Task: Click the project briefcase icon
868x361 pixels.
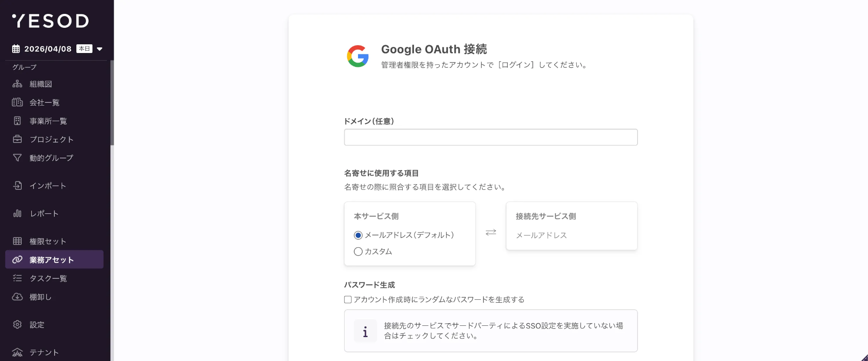Action: click(x=17, y=139)
